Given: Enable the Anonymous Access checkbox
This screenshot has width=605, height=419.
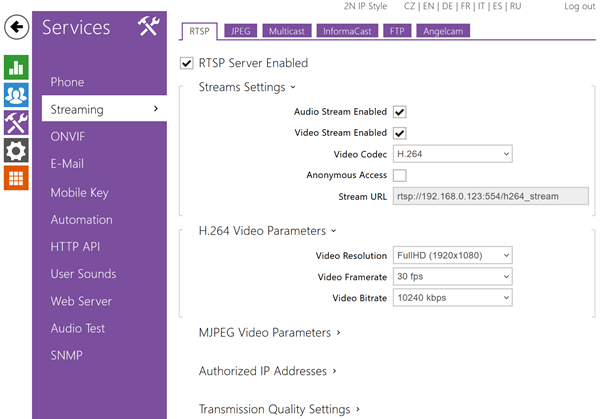Looking at the screenshot, I should tap(400, 176).
